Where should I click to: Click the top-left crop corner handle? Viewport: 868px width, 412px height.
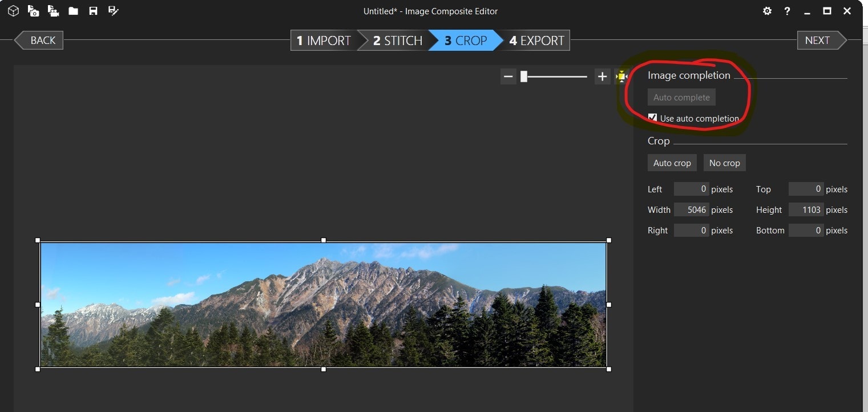(x=38, y=240)
